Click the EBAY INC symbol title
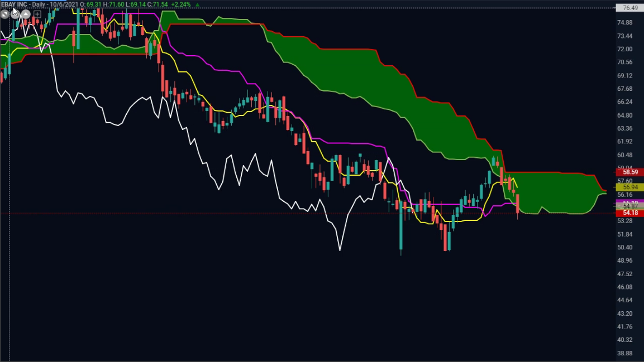 pyautogui.click(x=15, y=4)
